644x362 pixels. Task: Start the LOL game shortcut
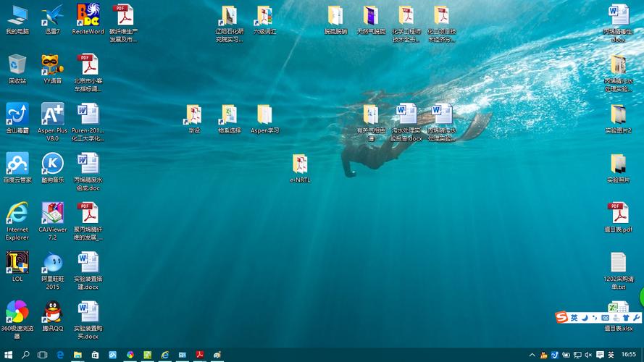tap(17, 266)
